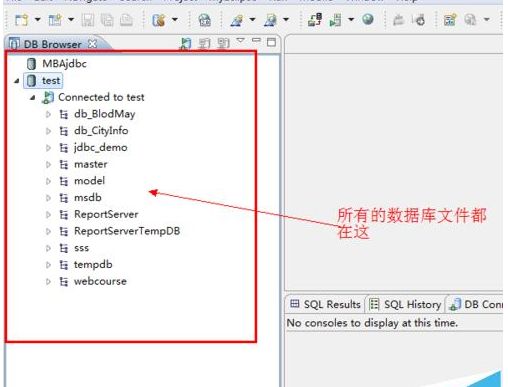Click the Deploy to server icon
The image size is (508, 387).
(315, 19)
